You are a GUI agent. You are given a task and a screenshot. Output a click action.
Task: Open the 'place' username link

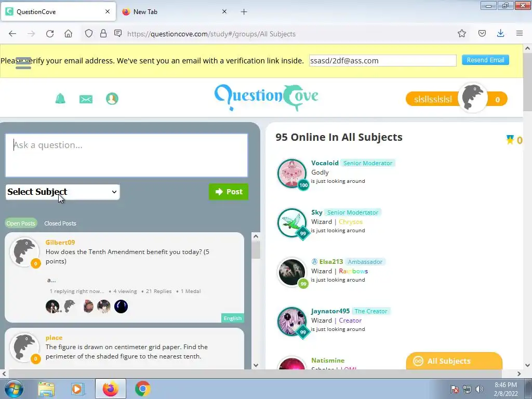[54, 338]
